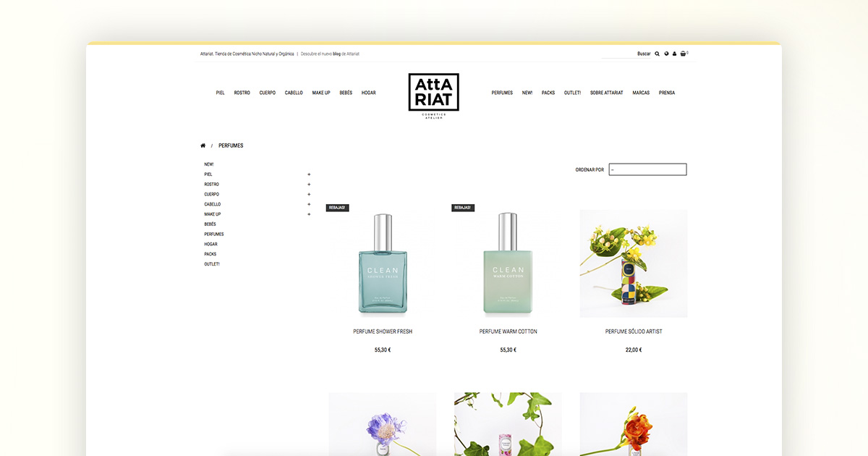Go to home via breadcrumb house icon
The height and width of the screenshot is (456, 868).
point(203,145)
